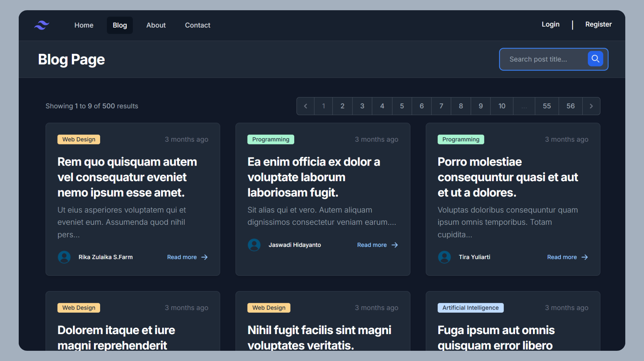Open post 'Dolorem itaque et iure' title
Viewport: 644px width, 361px height.
[116, 338]
